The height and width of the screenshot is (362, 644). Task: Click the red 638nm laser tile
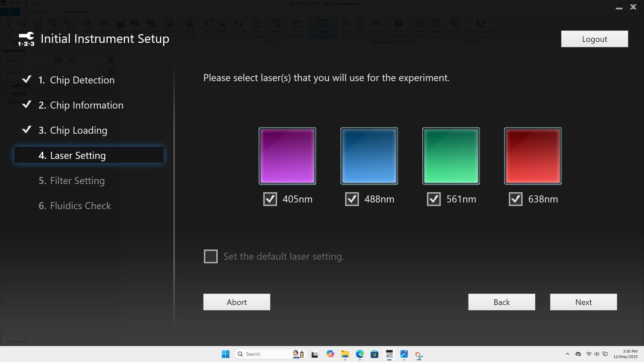(x=533, y=156)
